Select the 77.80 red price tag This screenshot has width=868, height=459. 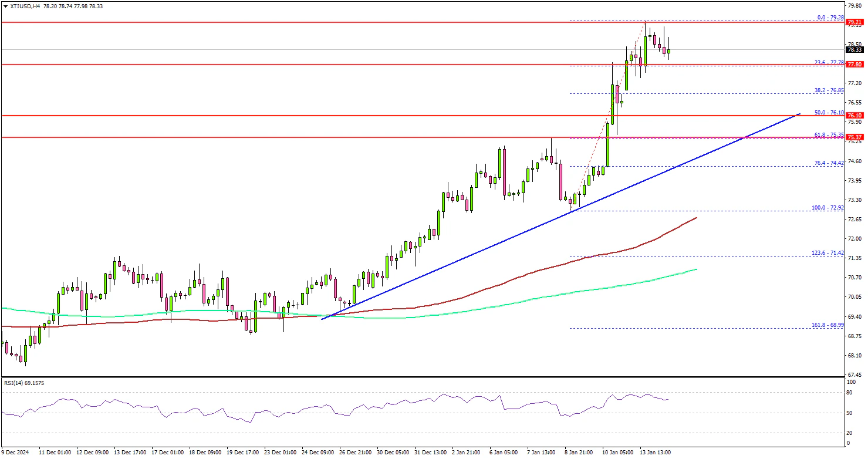pyautogui.click(x=854, y=65)
